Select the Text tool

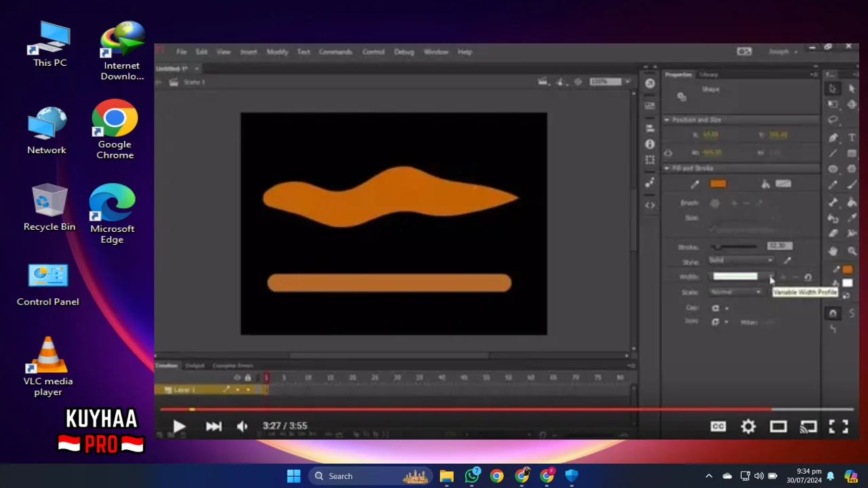852,138
